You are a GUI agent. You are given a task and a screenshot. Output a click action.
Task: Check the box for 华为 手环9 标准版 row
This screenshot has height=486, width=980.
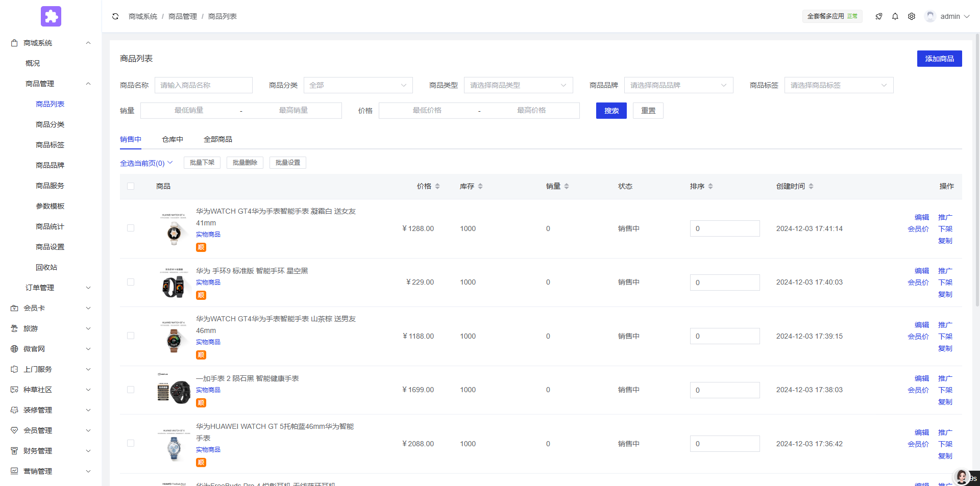click(x=131, y=283)
